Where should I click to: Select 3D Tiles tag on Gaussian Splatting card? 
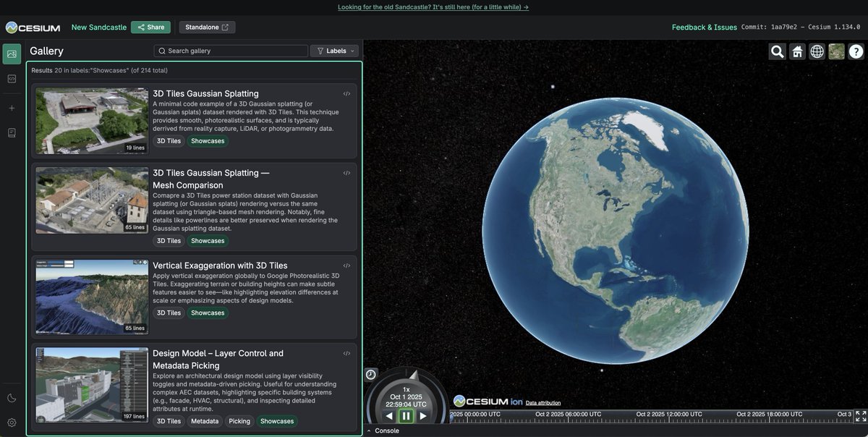(169, 141)
